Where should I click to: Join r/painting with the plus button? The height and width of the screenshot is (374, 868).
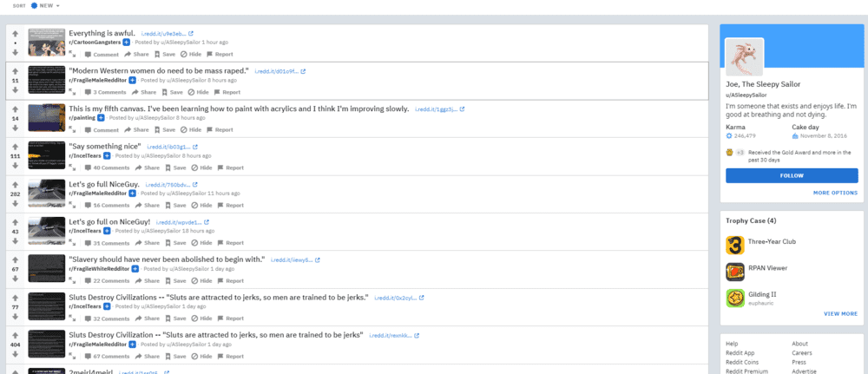[x=101, y=118]
